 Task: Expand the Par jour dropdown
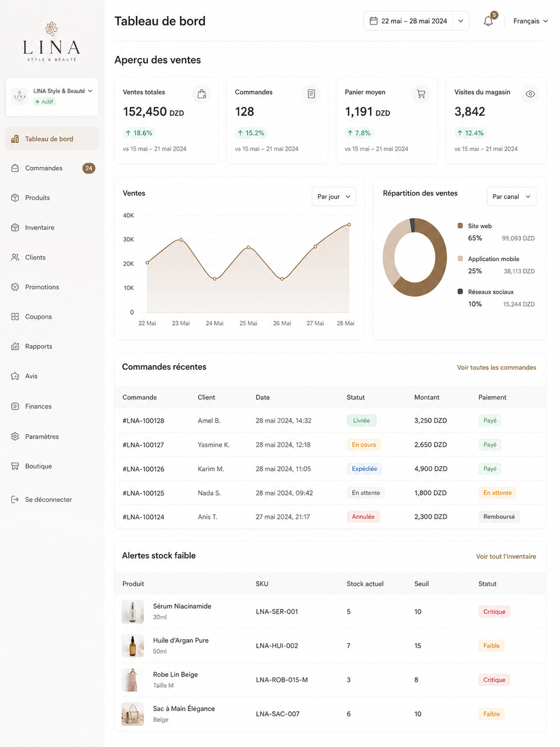coord(334,197)
